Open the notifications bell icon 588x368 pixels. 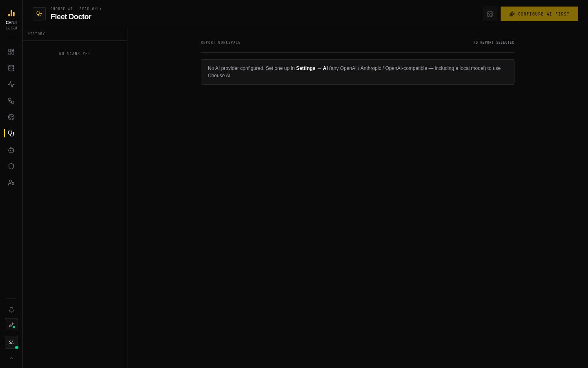11,310
